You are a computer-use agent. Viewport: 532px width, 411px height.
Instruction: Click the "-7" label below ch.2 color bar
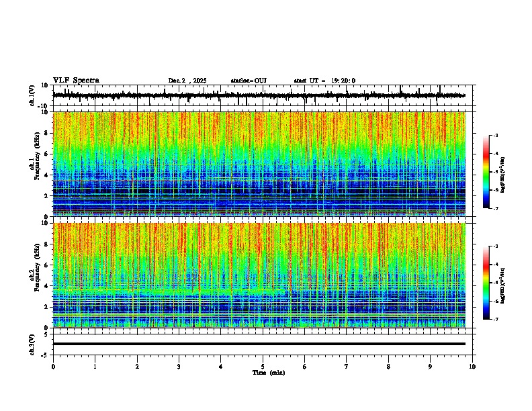[x=495, y=320]
